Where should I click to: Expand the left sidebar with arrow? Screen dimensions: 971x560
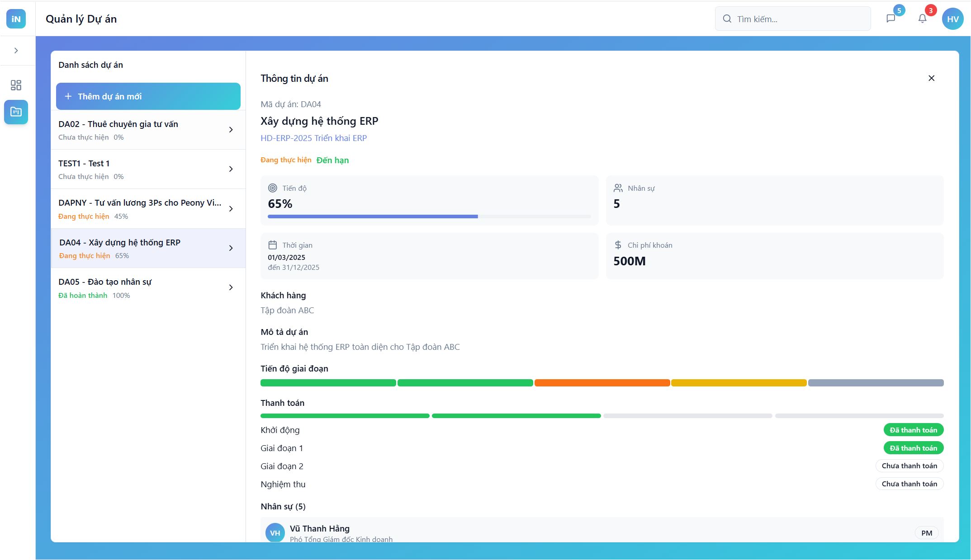click(16, 50)
